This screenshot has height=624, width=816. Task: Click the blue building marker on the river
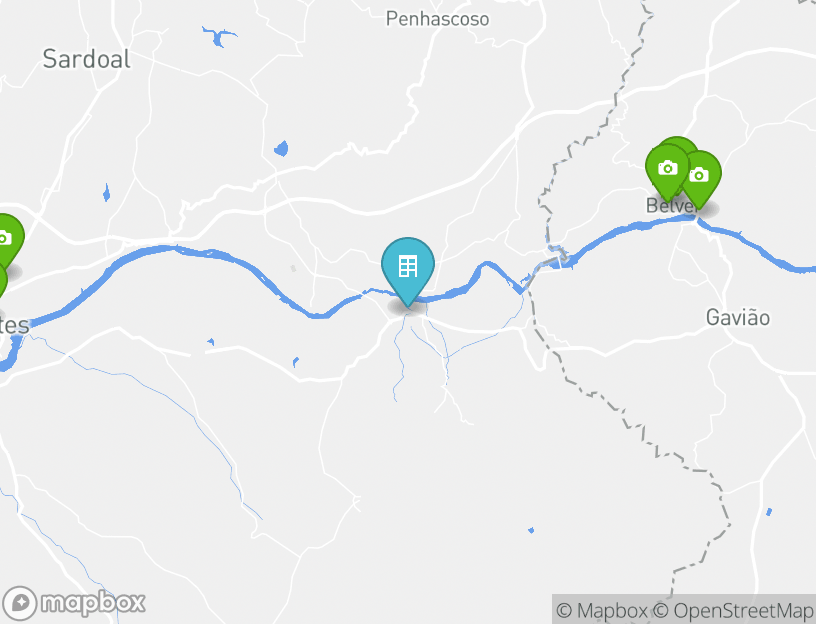(407, 271)
